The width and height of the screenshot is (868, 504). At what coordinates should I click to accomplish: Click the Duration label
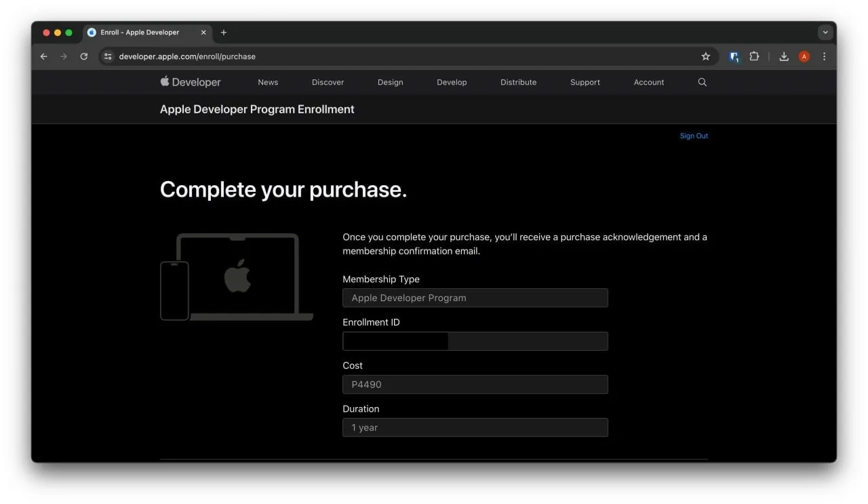(361, 409)
